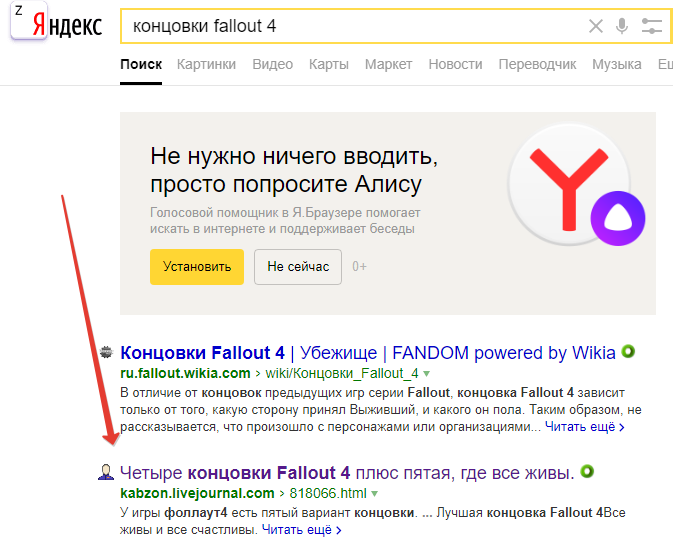Screen dimensions: 673x539
Task: Dismiss the promo with Не сейчас
Action: [298, 266]
